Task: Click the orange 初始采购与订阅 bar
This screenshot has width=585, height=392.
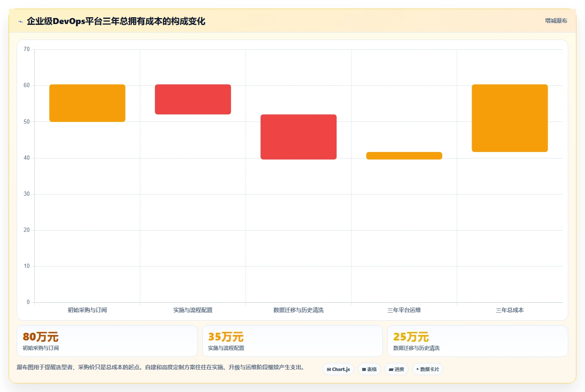Action: [87, 103]
